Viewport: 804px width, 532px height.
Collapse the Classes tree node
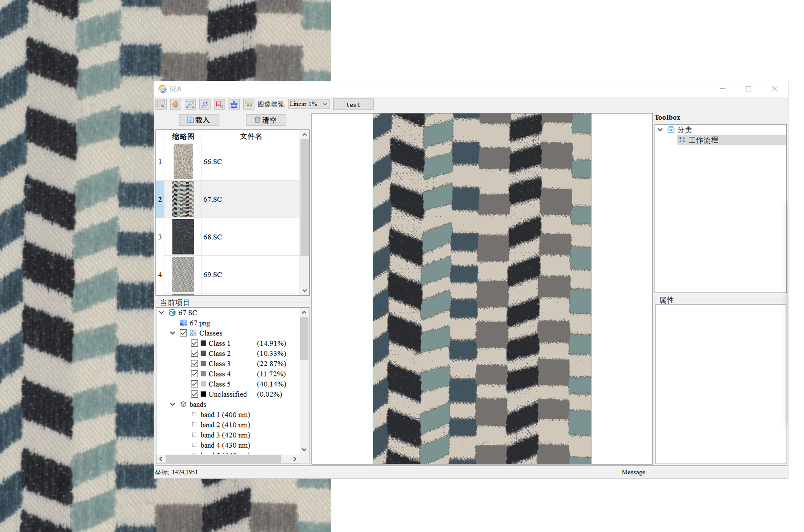pos(173,333)
